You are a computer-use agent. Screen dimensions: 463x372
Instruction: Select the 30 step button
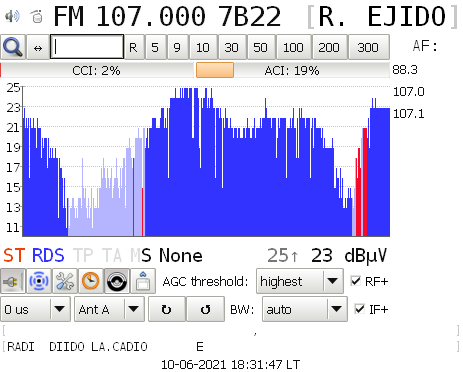[x=232, y=47]
